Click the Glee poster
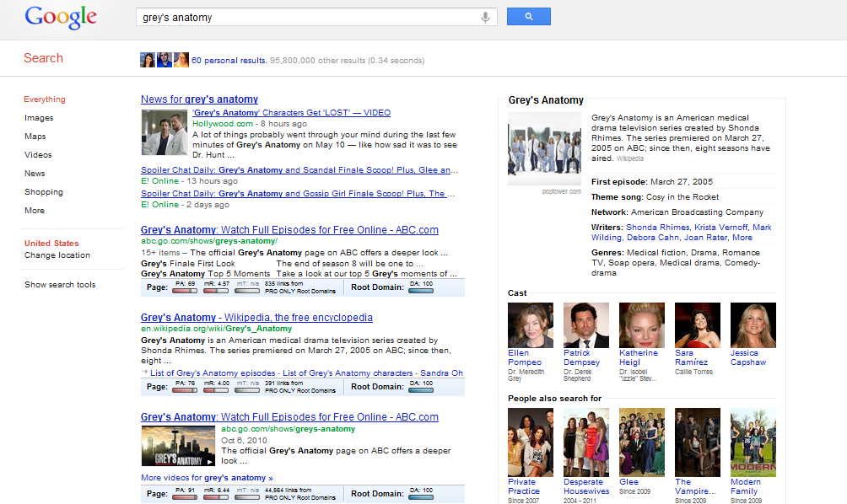Screen dimensions: 847x504 [x=642, y=442]
